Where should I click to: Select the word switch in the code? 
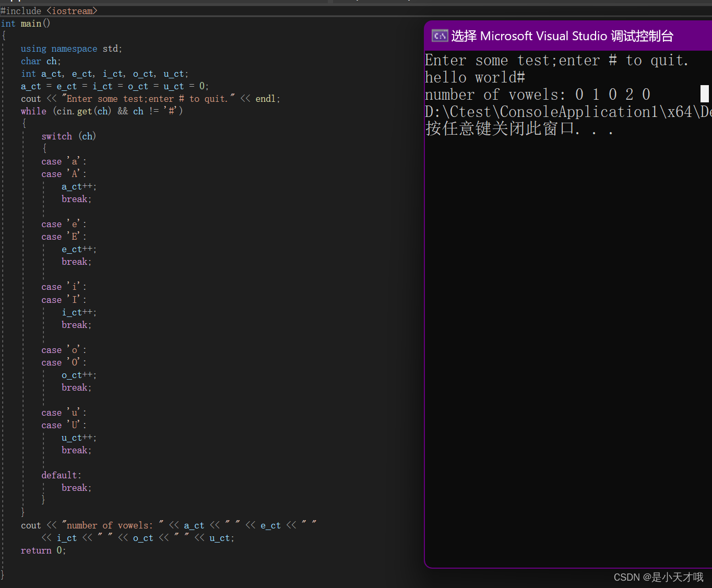tap(56, 136)
